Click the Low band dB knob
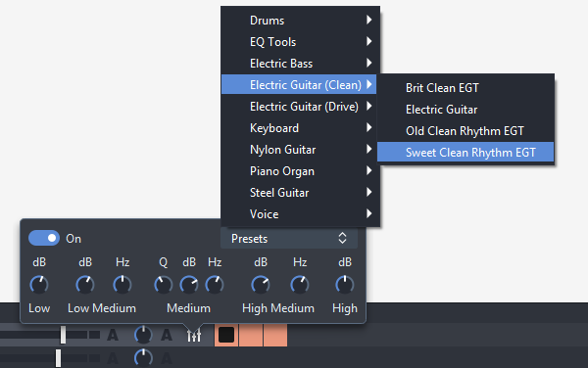Image resolution: width=588 pixels, height=368 pixels. [x=39, y=285]
